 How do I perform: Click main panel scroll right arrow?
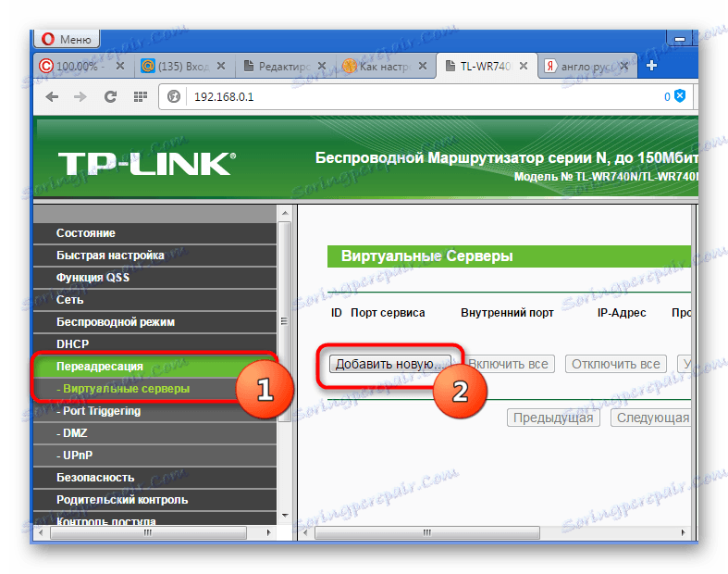click(x=683, y=532)
